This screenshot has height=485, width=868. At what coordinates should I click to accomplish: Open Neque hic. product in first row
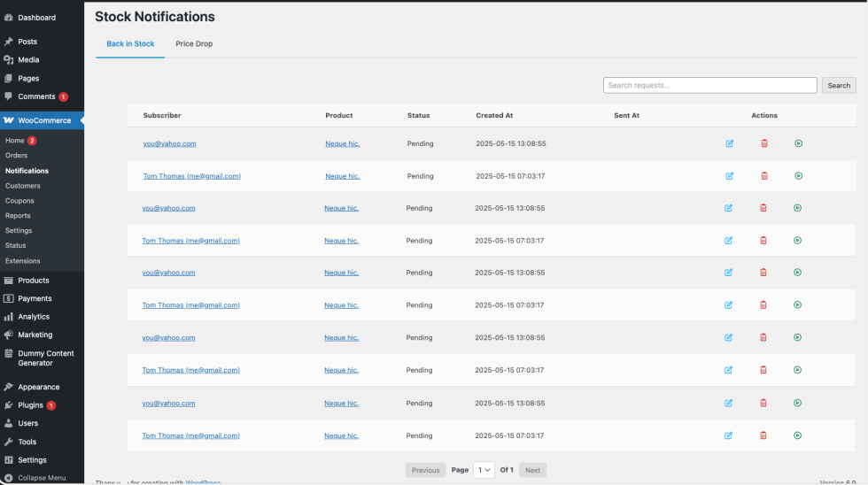pyautogui.click(x=342, y=143)
